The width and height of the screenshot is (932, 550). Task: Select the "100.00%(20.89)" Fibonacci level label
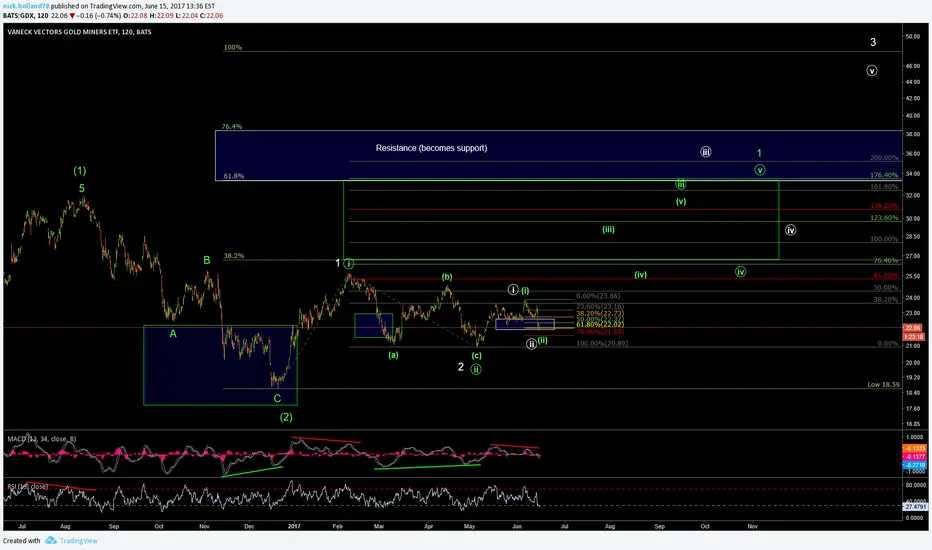(602, 344)
